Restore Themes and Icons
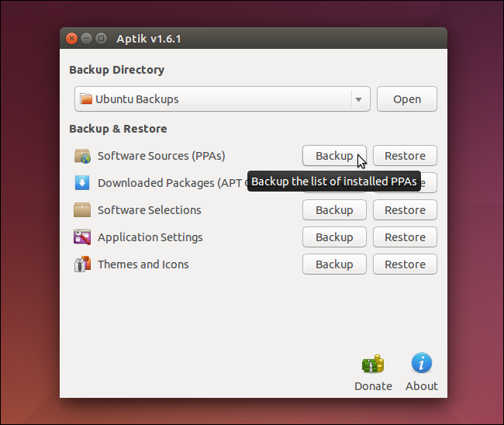The width and height of the screenshot is (504, 425). click(x=405, y=264)
